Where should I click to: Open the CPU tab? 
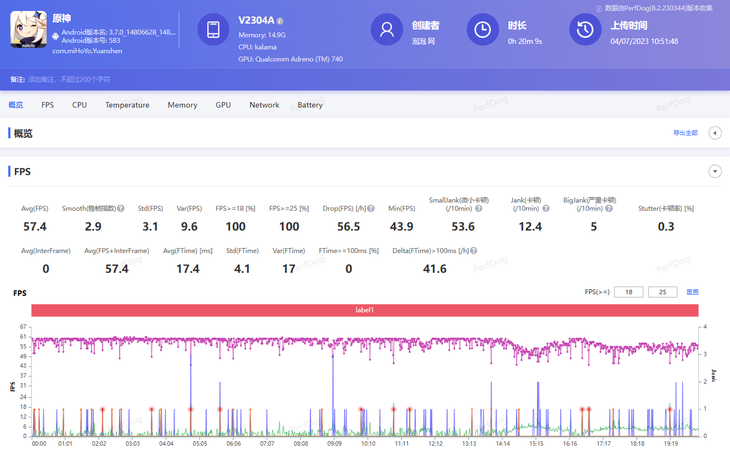tap(79, 105)
